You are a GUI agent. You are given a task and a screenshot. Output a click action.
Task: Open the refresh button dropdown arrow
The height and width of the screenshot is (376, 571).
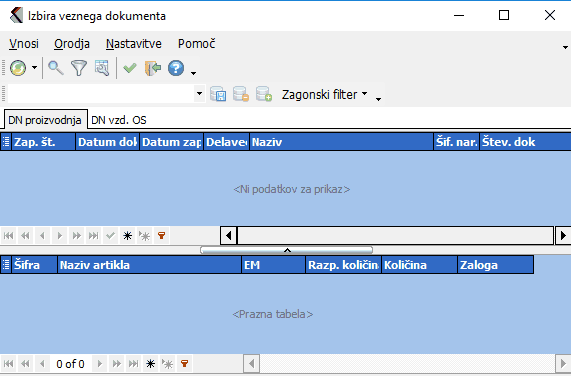pos(34,68)
